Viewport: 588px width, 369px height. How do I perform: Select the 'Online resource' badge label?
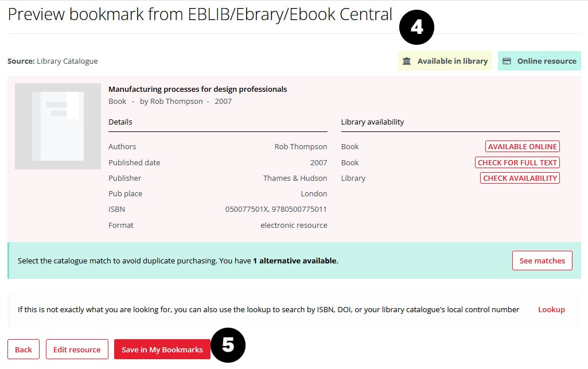(x=546, y=61)
